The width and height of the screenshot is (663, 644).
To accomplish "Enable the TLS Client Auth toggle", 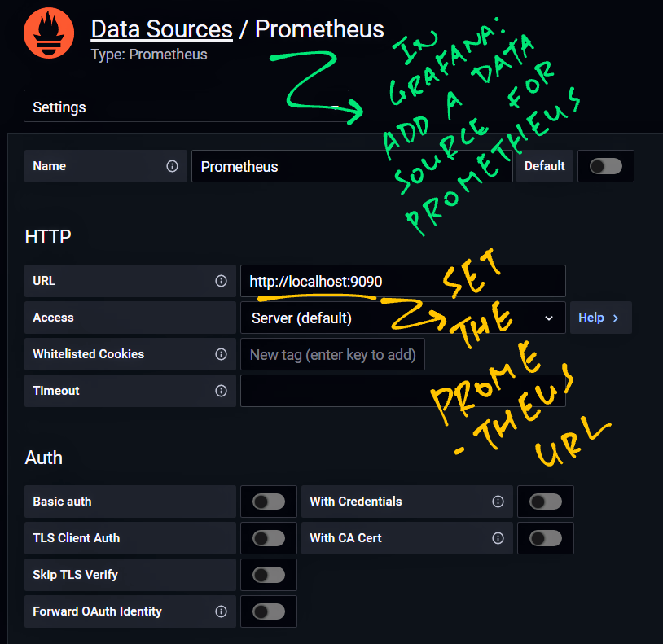I will (269, 538).
